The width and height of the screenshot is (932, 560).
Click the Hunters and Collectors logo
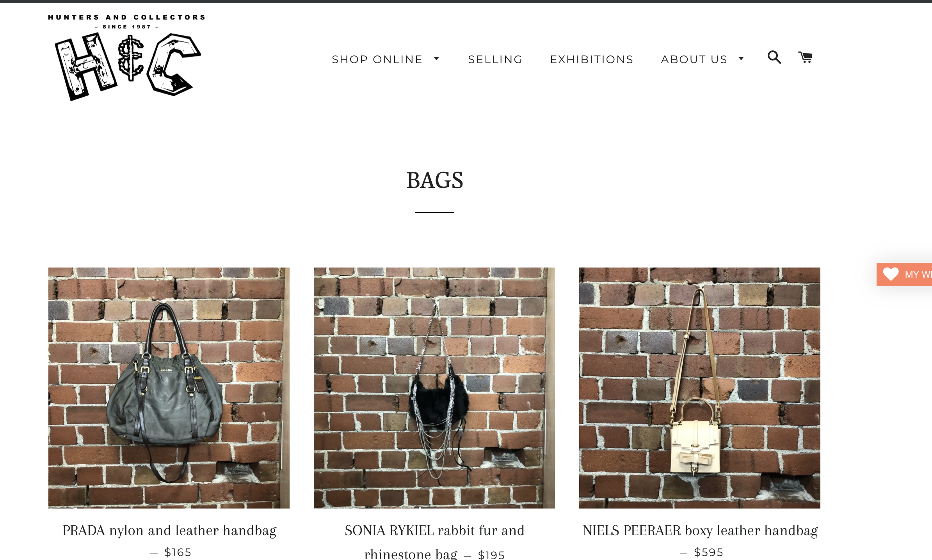[126, 57]
